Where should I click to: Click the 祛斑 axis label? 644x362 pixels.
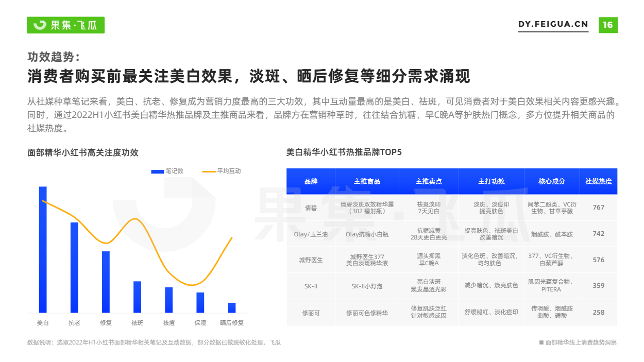[137, 323]
